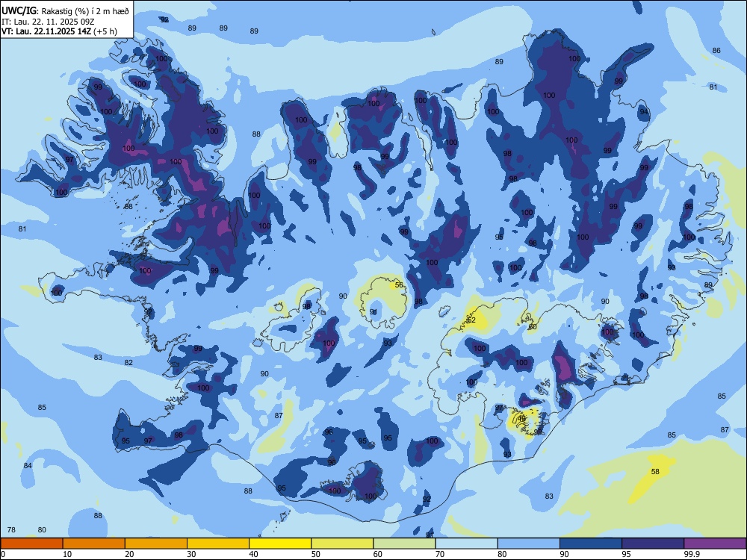This screenshot has width=747, height=560.
Task: Click the bright yellow 40–50 legend swatch
Action: click(x=280, y=544)
